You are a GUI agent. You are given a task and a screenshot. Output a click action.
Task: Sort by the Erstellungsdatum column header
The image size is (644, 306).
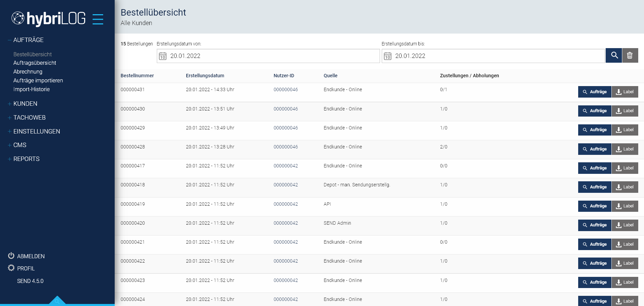pos(205,76)
